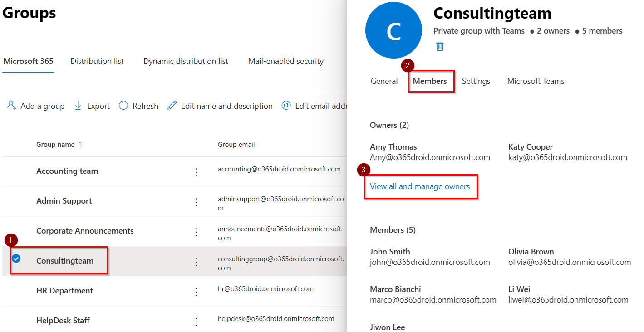Click the Consultingteam avatar circle
The image size is (644, 332).
click(x=393, y=30)
